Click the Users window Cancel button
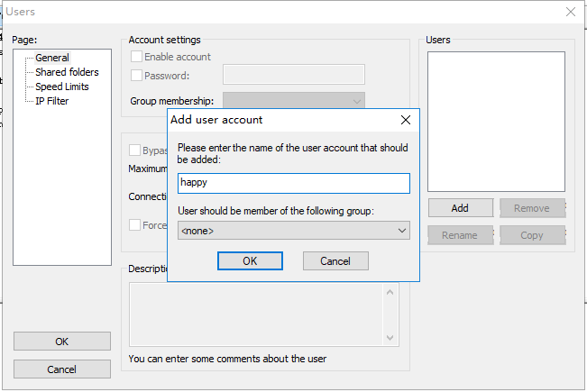The image size is (587, 392). tap(61, 369)
